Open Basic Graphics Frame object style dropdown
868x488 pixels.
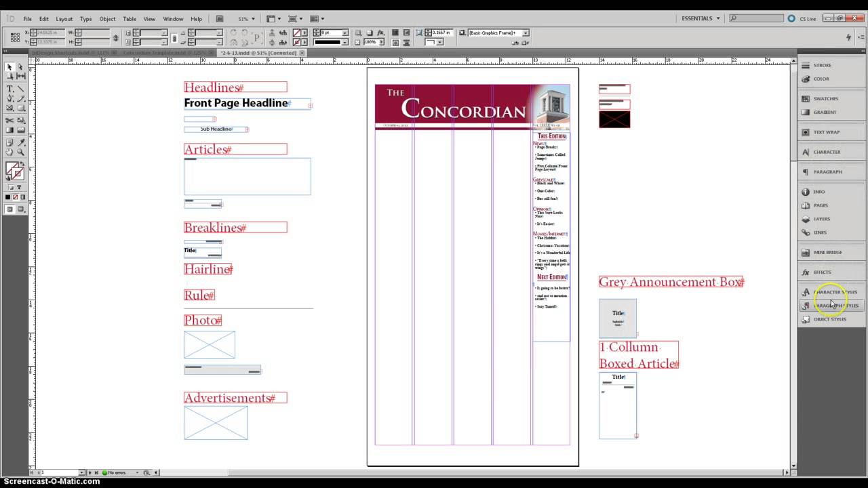526,33
